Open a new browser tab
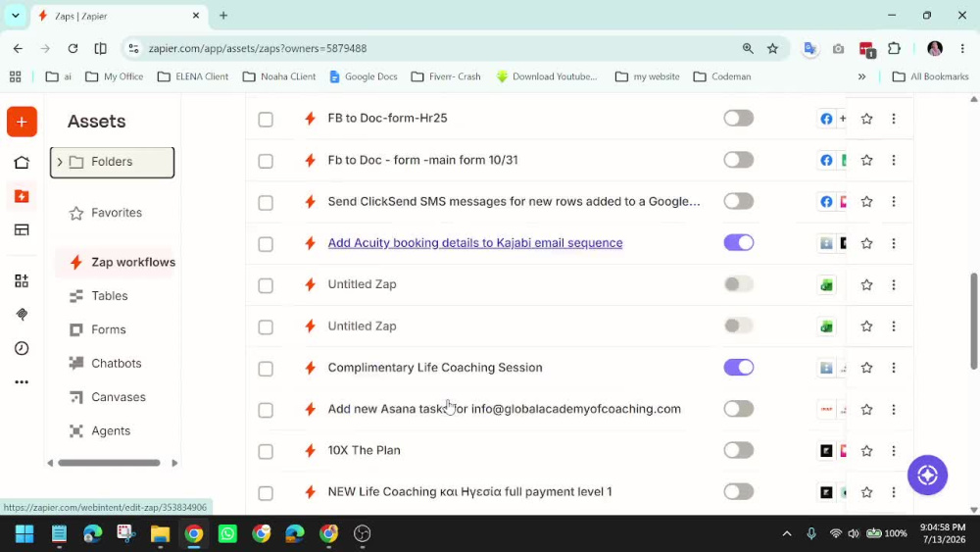 pyautogui.click(x=223, y=16)
